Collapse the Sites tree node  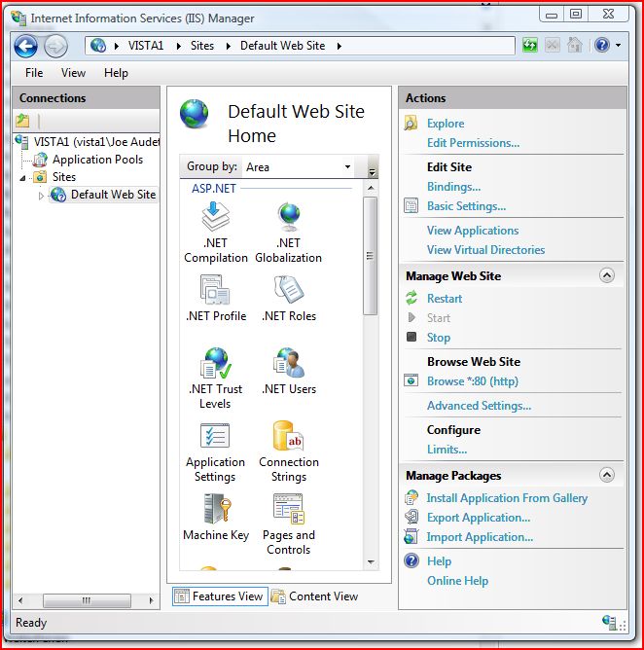22,178
